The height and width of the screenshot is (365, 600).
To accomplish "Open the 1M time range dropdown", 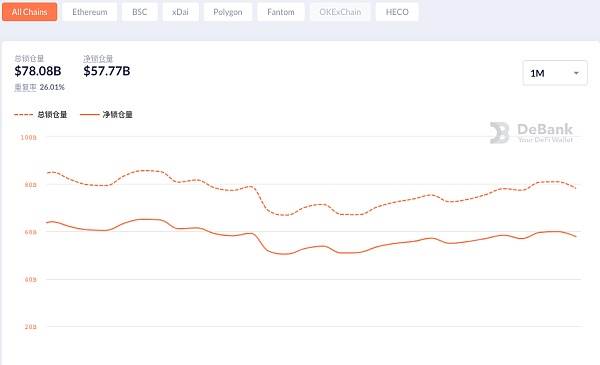I will [x=555, y=73].
